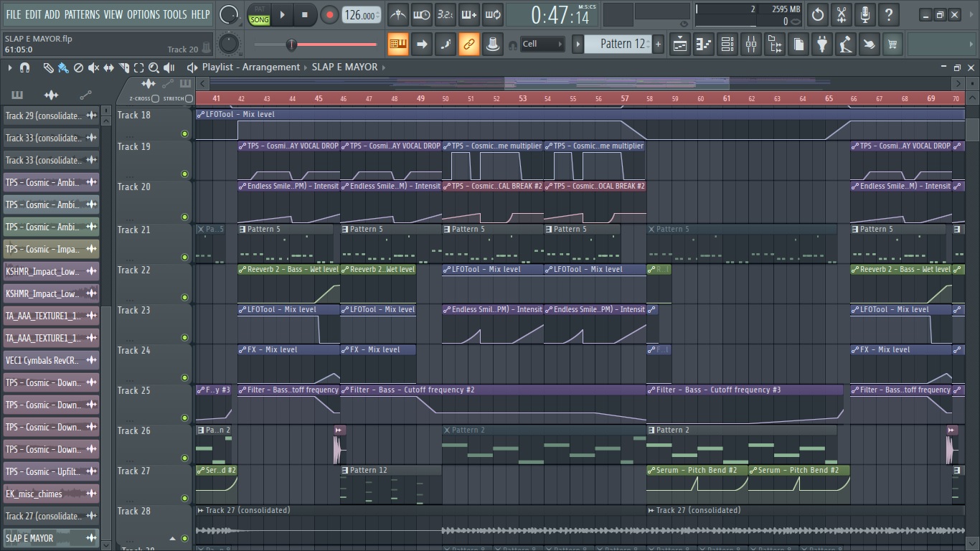980x551 pixels.
Task: Open the ADD menu
Action: [52, 14]
